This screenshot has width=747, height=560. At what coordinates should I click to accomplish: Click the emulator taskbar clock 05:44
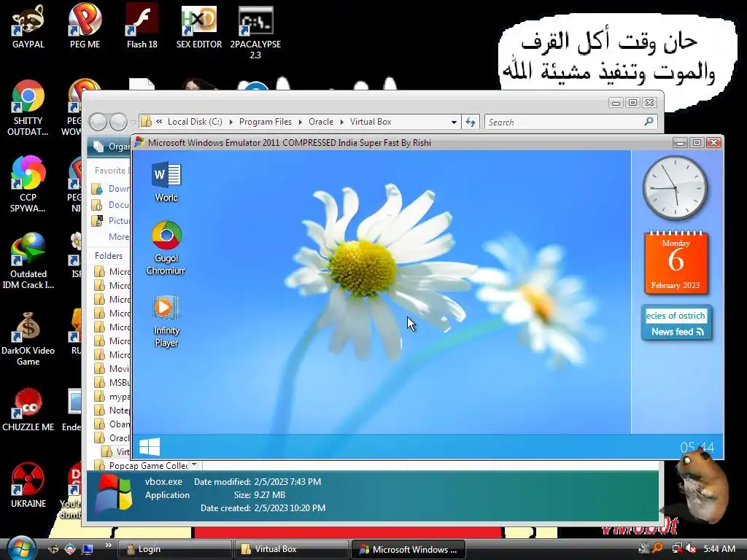coord(697,447)
